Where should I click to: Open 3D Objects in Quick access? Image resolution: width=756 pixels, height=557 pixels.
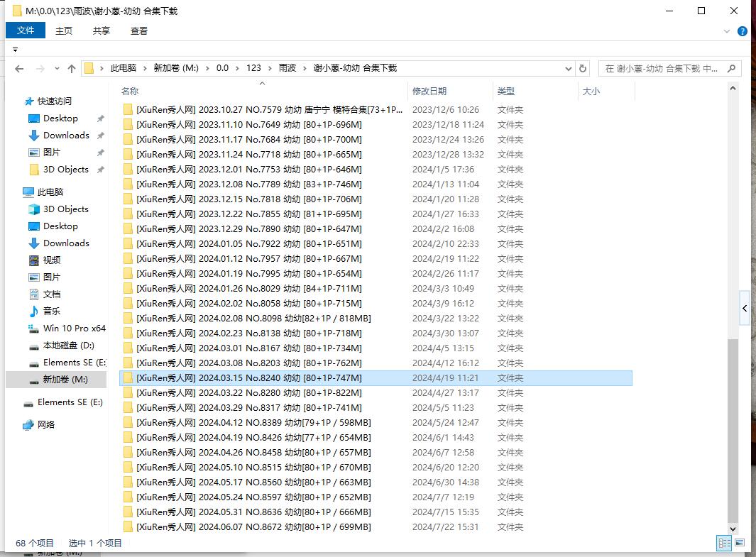pos(66,170)
